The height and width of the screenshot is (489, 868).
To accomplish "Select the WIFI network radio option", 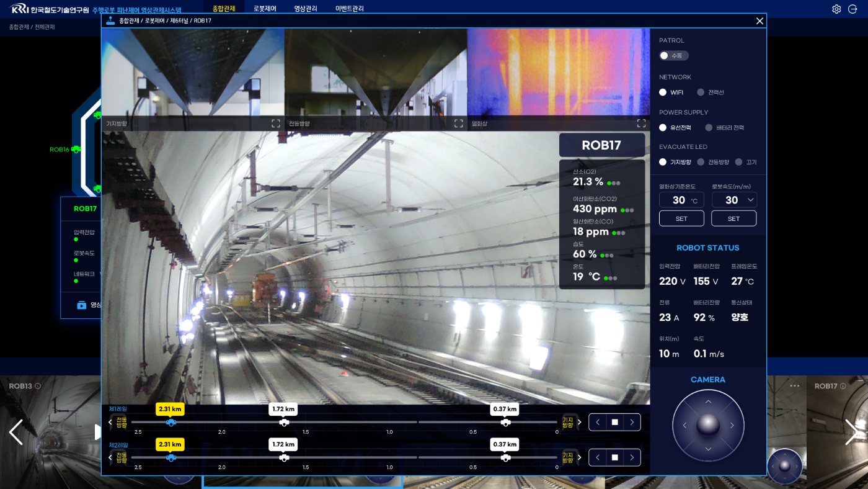I will (x=663, y=92).
